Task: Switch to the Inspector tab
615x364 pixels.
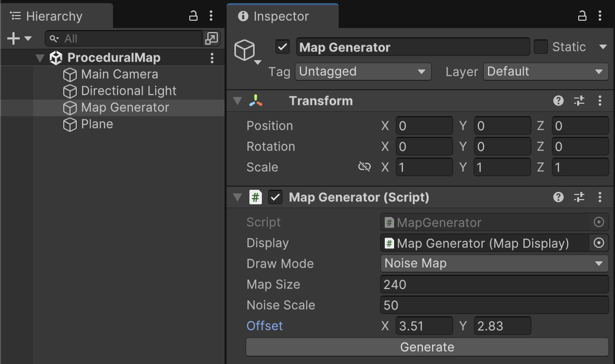Action: [x=282, y=17]
